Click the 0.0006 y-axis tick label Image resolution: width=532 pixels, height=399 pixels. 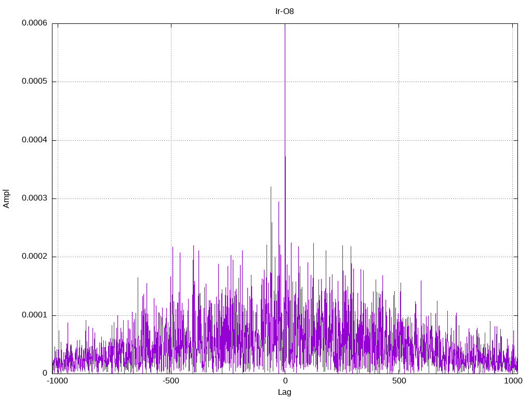pyautogui.click(x=34, y=23)
